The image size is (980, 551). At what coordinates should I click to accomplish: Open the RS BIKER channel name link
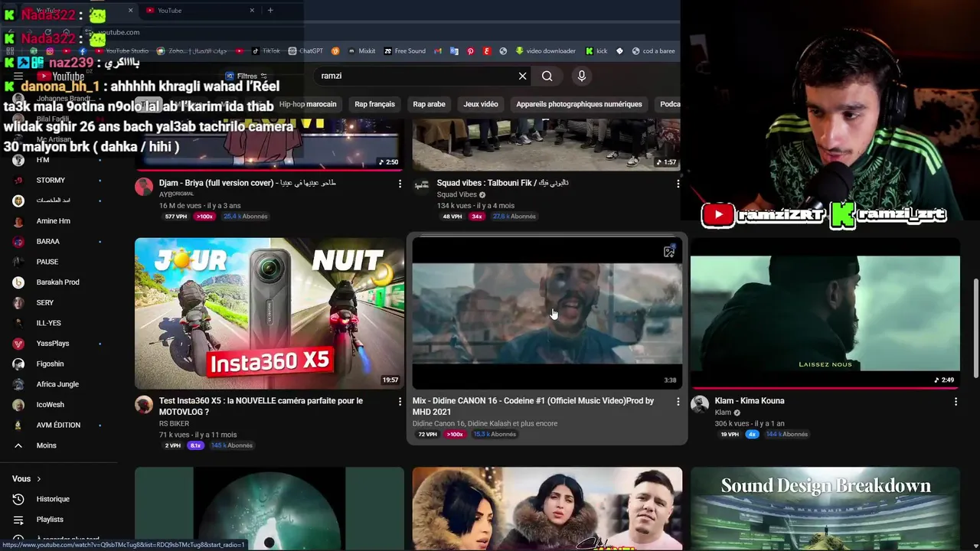click(174, 423)
